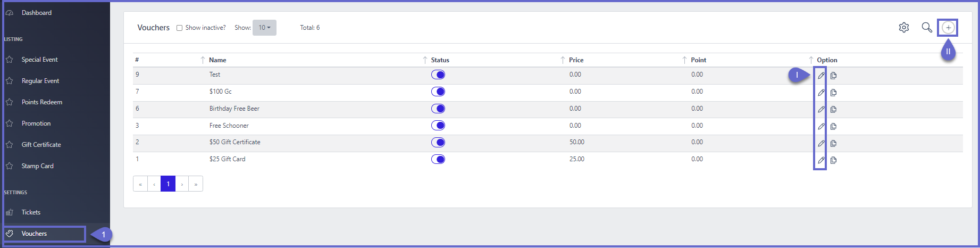Sort the table by Price column

576,60
